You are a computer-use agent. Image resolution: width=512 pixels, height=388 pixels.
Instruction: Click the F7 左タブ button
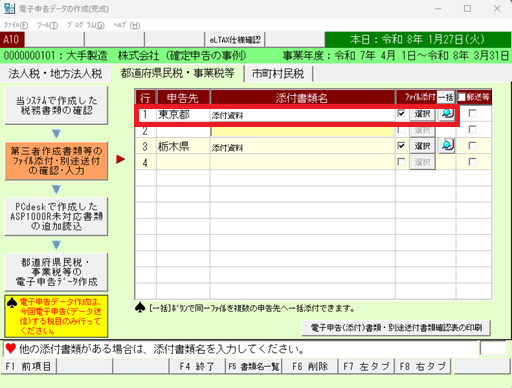(x=366, y=367)
